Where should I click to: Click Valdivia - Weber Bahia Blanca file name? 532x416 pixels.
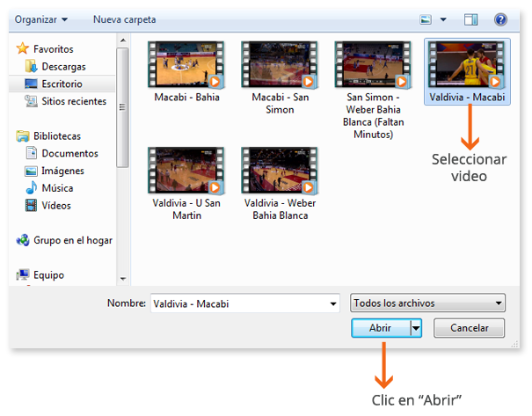coord(280,209)
